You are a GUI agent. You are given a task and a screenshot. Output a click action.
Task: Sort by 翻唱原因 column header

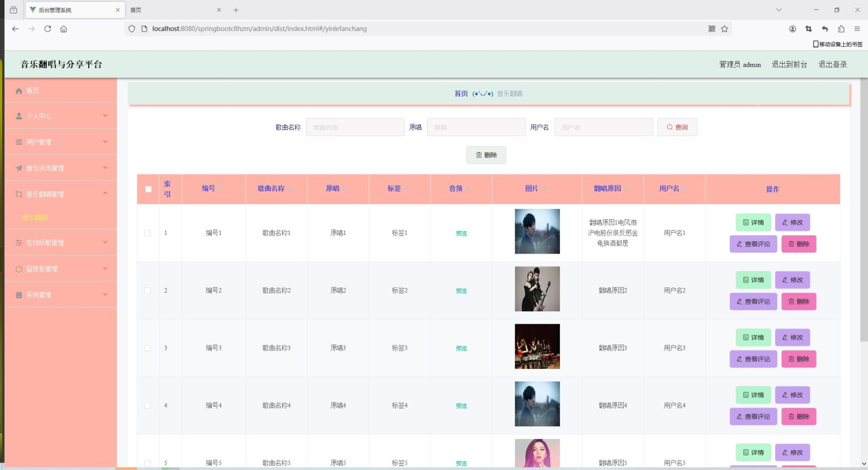tap(612, 189)
